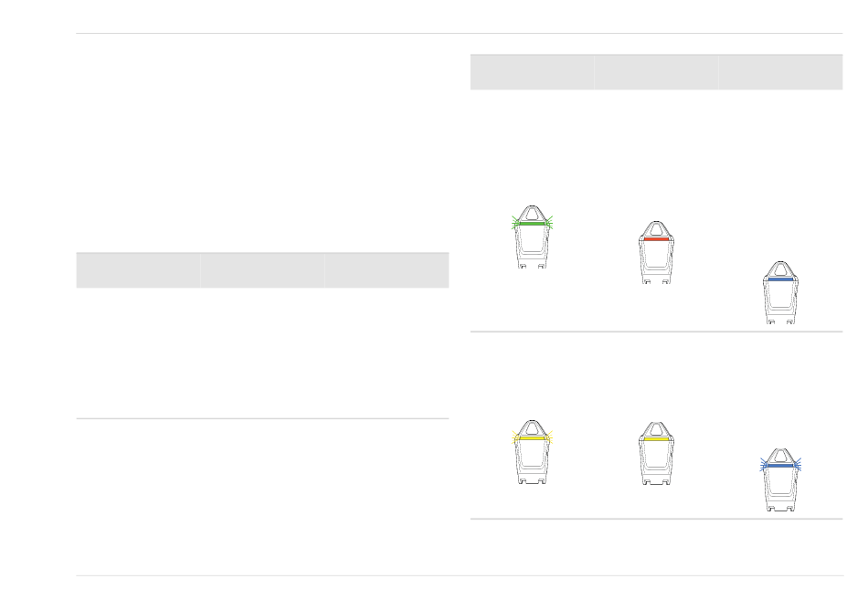
Task: Click the triangular loop atop the green-LED device
Action: (x=532, y=214)
